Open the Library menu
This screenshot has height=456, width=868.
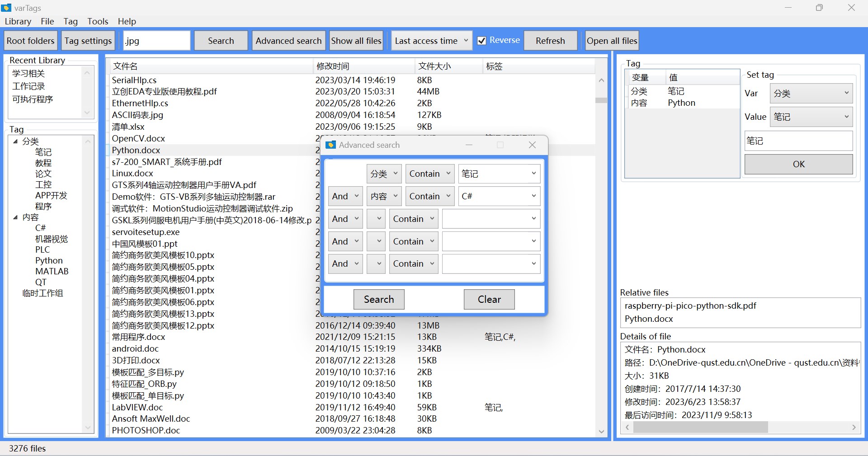18,21
